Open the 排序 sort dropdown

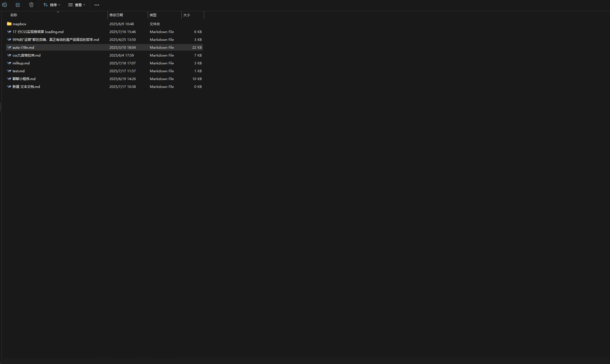[52, 5]
